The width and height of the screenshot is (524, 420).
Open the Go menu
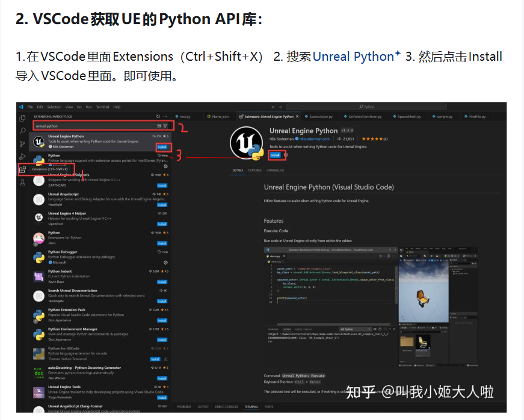coord(79,107)
